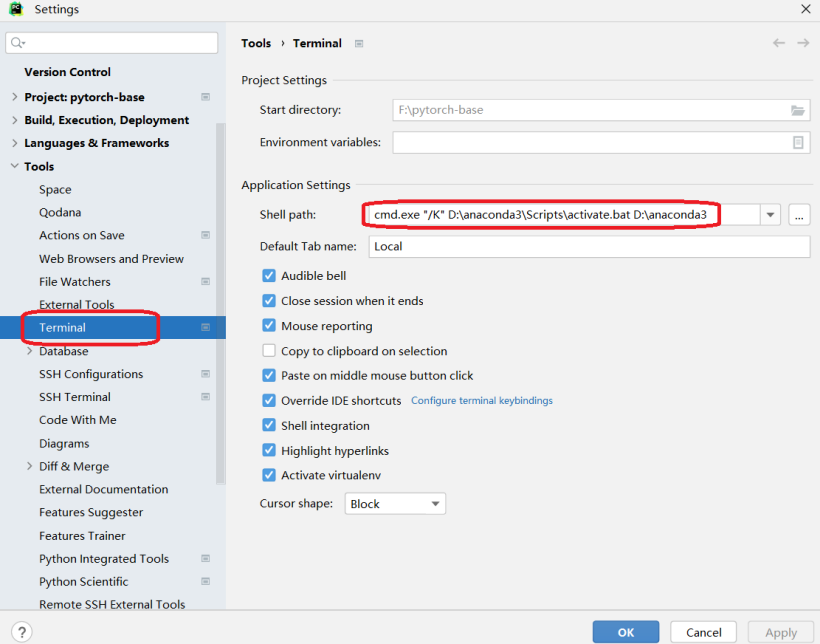
Task: Enable Copy to clipboard on selection
Action: tap(269, 351)
